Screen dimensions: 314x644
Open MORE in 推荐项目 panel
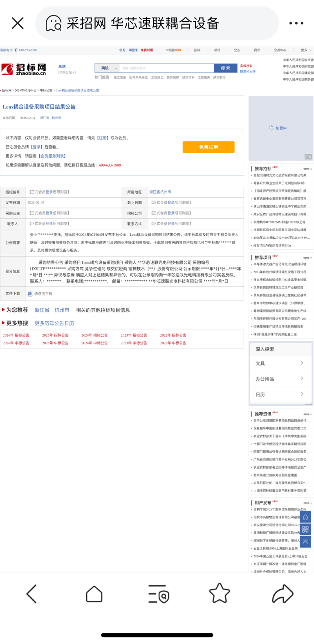pyautogui.click(x=307, y=258)
